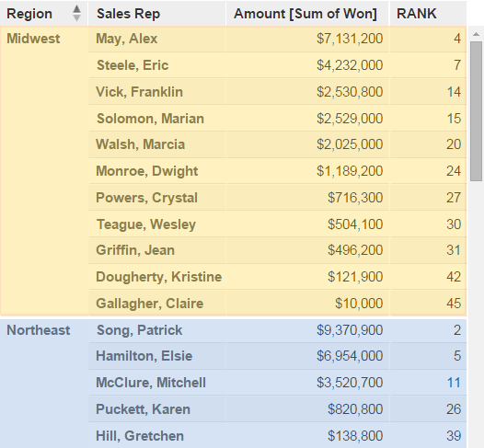Sort table by the Region sort arrows
The height and width of the screenshot is (448, 484).
point(76,14)
